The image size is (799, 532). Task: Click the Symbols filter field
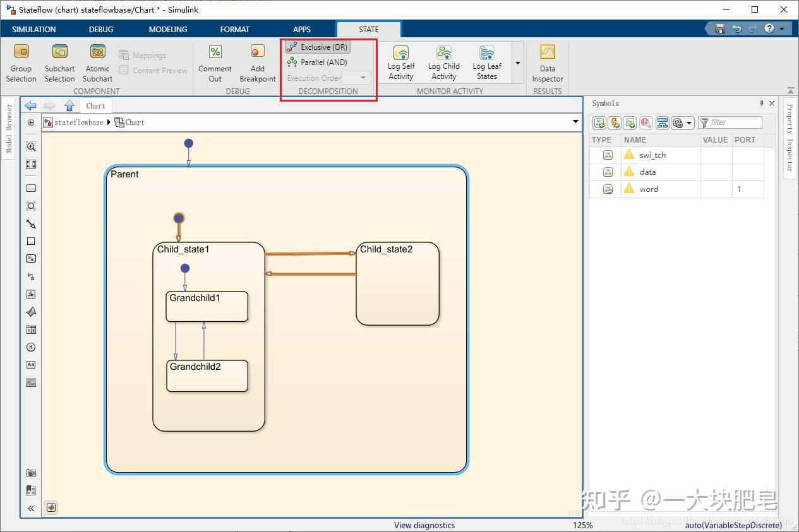point(730,122)
